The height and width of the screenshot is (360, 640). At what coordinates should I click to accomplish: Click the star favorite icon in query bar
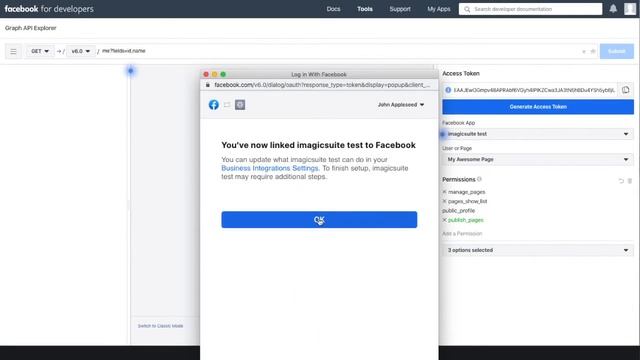click(x=593, y=51)
